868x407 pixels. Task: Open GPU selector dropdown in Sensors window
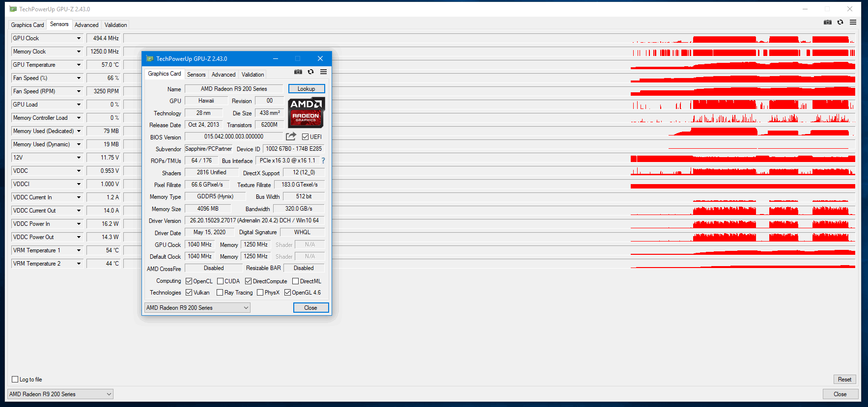pos(60,394)
